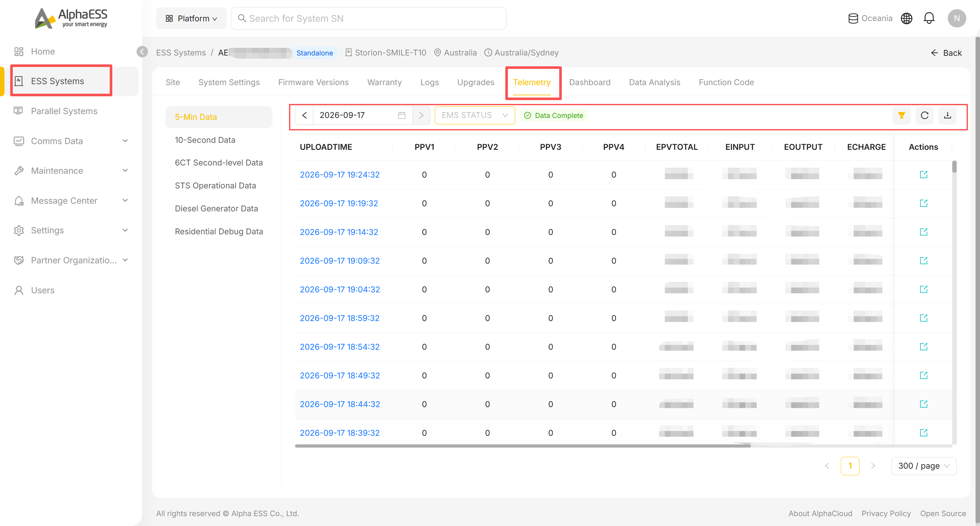Open details for the 19:24:32 row
Image resolution: width=980 pixels, height=526 pixels.
tap(923, 174)
